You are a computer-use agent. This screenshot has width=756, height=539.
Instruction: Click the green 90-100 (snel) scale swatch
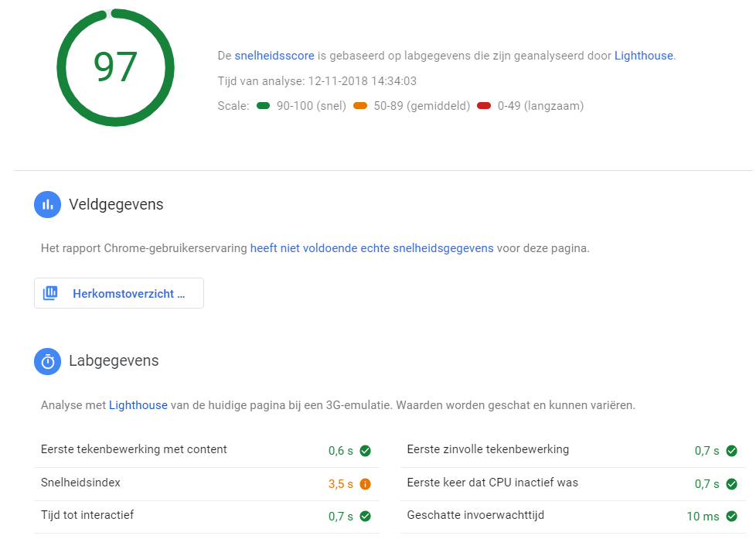264,106
